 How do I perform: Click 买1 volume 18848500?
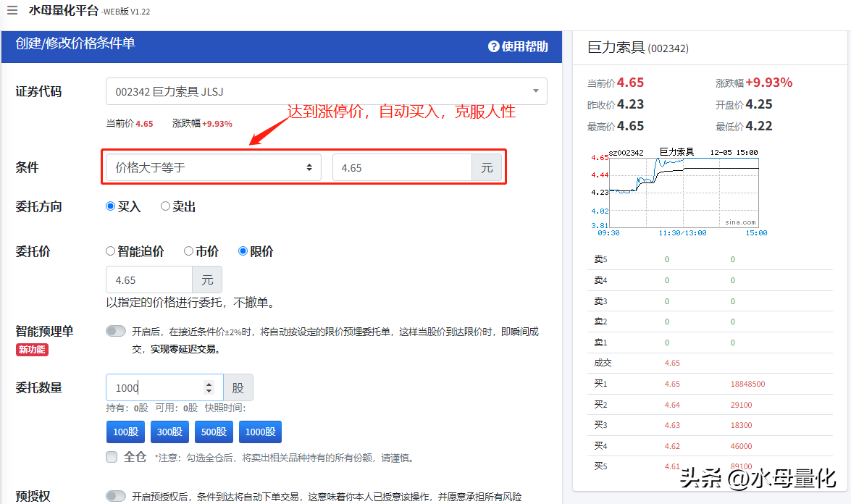747,384
